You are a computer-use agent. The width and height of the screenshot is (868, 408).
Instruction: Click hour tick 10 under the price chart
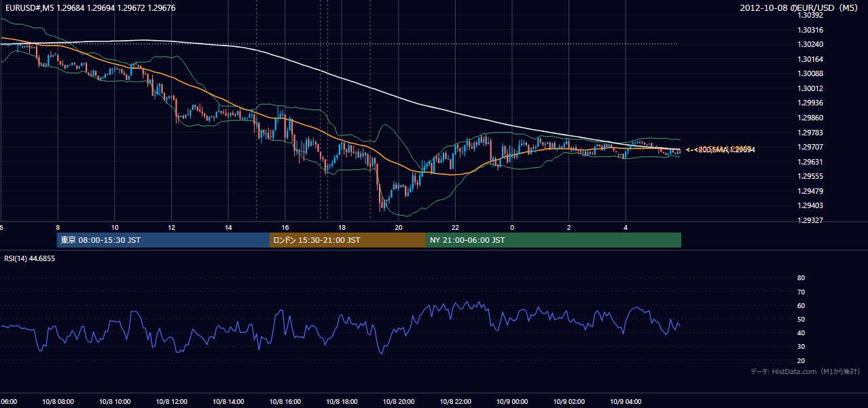115,227
